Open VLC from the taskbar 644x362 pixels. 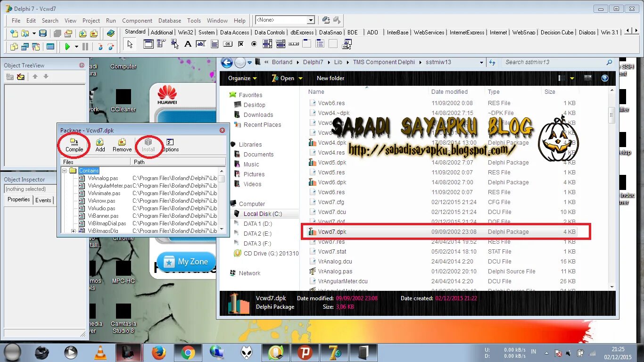[x=100, y=352]
